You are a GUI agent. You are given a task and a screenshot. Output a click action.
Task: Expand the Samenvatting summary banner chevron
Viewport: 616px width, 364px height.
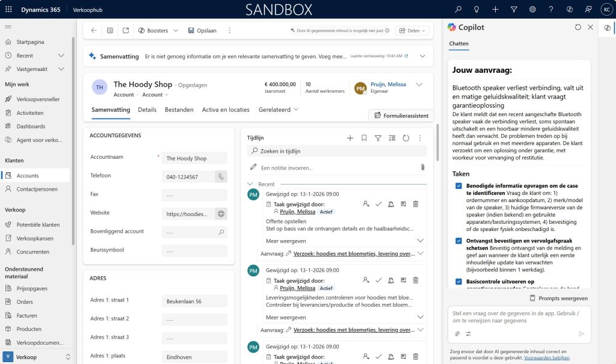[422, 56]
